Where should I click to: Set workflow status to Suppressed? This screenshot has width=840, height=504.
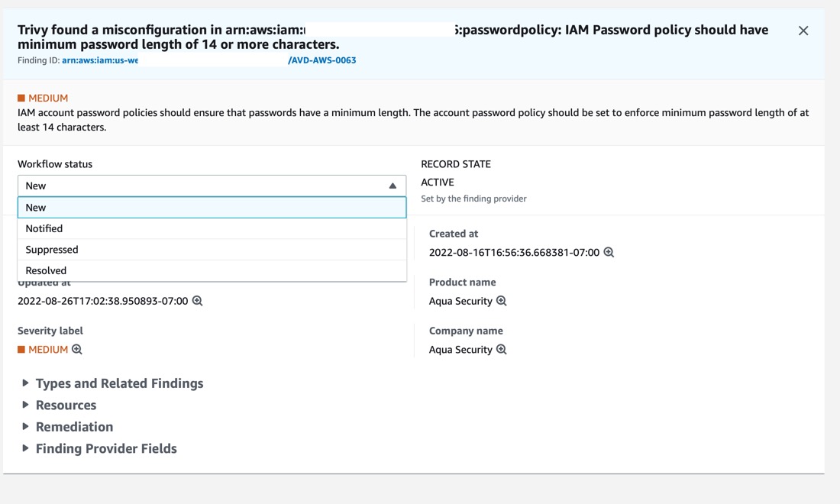coord(212,250)
